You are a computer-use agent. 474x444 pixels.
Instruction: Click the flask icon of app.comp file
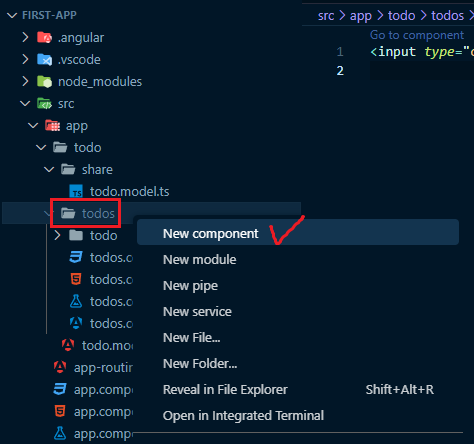click(x=60, y=433)
